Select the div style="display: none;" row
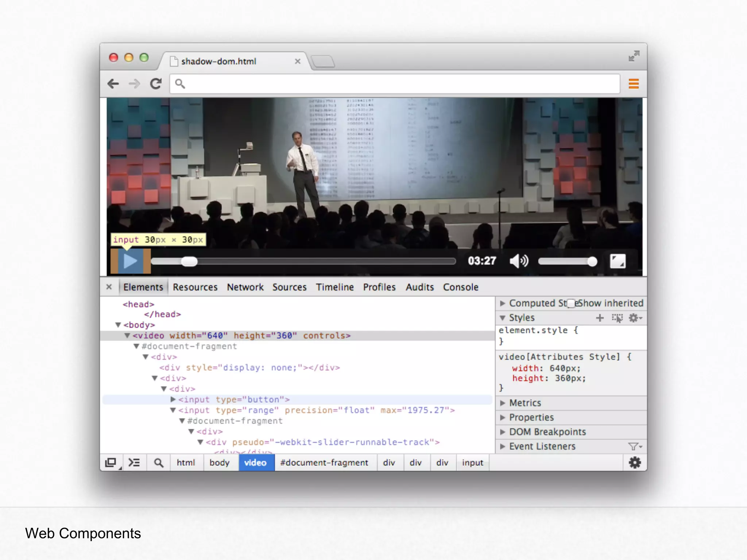This screenshot has height=560, width=747. (249, 367)
